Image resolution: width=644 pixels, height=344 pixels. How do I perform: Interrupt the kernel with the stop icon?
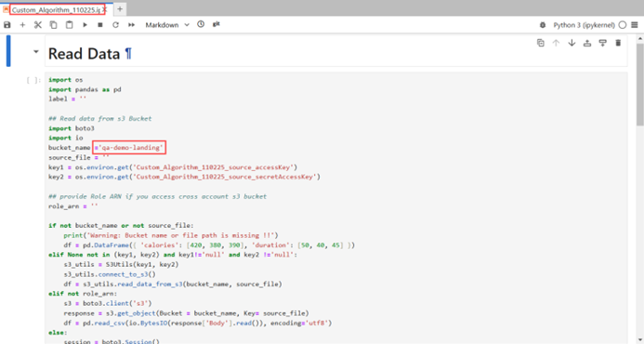point(100,25)
